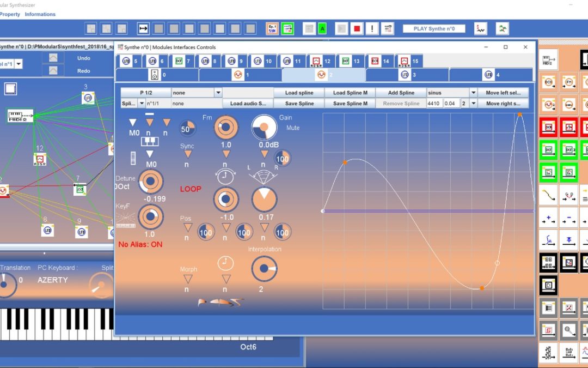Add DCO oscillator module from palette

pos(549,82)
